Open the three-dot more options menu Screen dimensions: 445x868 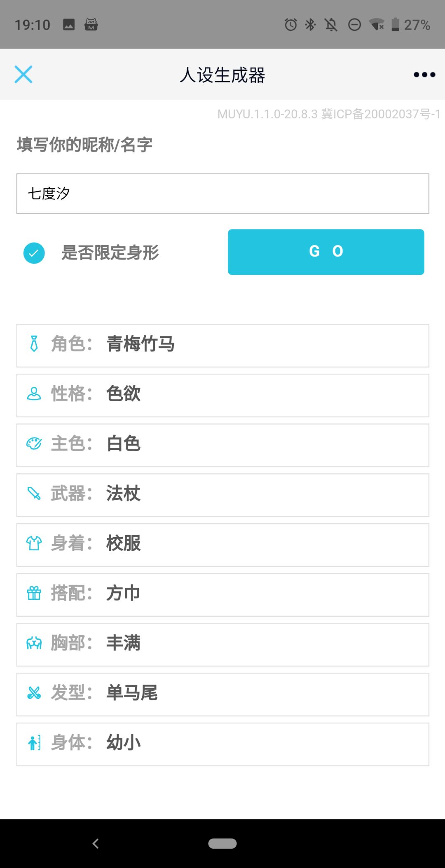[x=424, y=75]
